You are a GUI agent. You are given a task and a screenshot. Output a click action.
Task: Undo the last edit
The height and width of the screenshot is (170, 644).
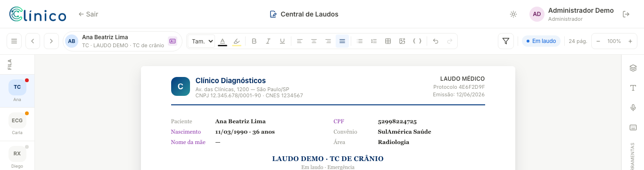[436, 41]
